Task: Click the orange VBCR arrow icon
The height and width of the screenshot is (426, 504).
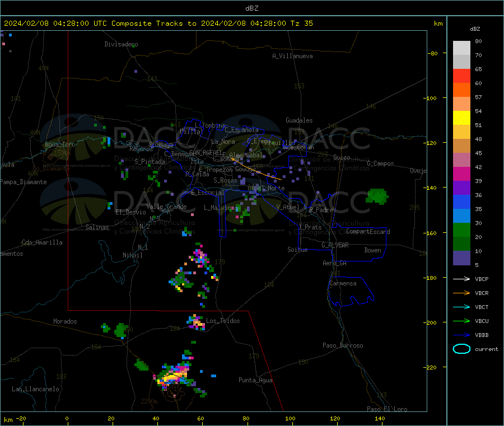Action: (461, 293)
